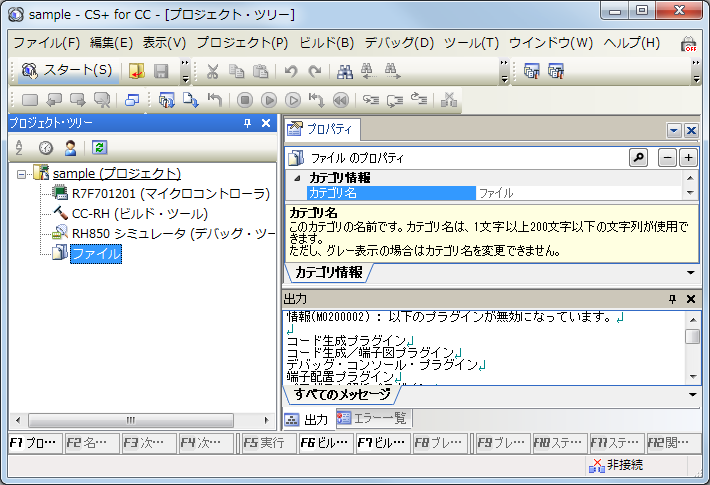This screenshot has height=485, width=710.
Task: Select R7F701201 microcontroller node
Action: (171, 194)
